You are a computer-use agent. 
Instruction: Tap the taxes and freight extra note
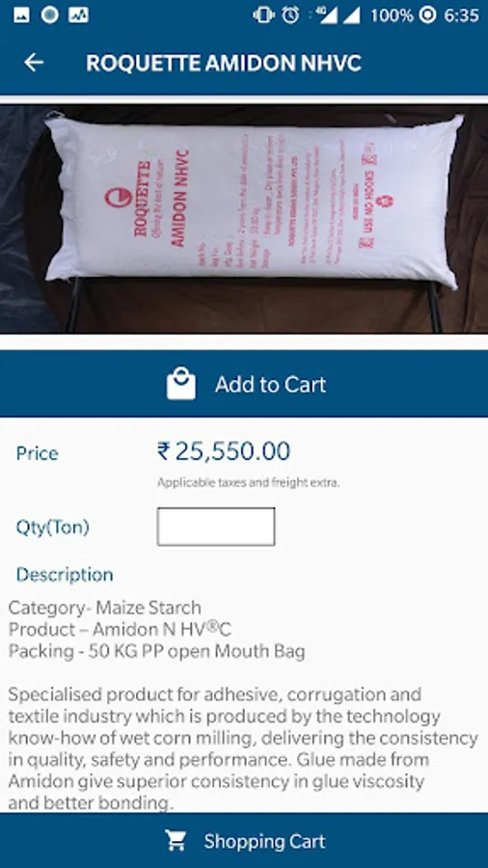coord(249,482)
